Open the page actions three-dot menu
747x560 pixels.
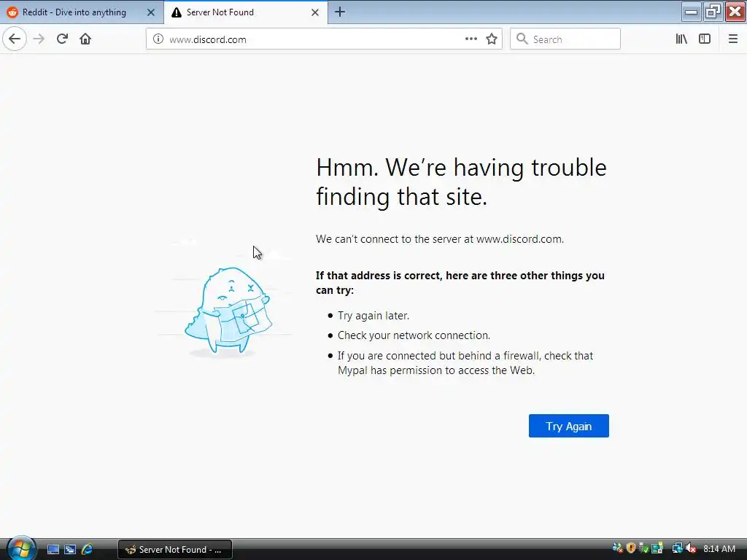point(471,39)
